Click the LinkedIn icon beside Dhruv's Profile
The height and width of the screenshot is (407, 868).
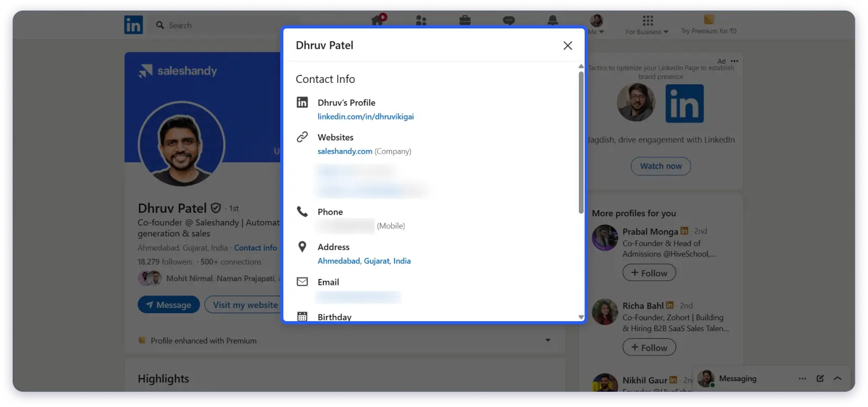[x=302, y=102]
